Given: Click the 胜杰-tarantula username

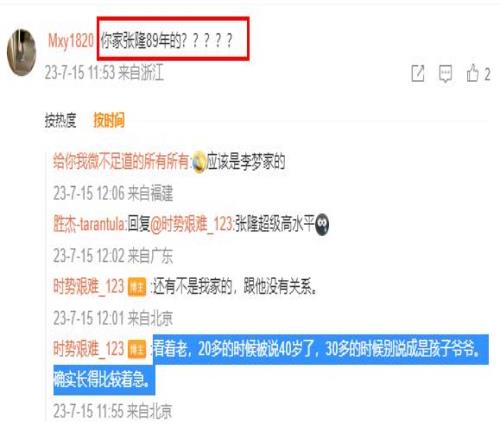Looking at the screenshot, I should pos(89,224).
